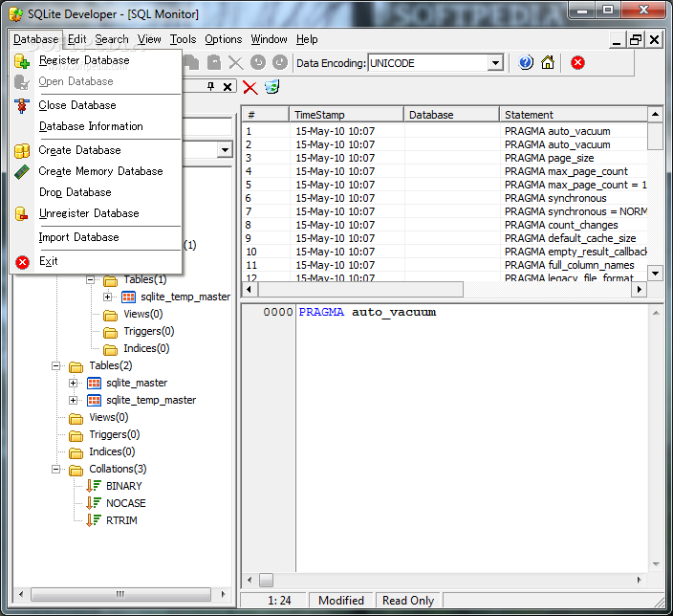Pin the side panel with pushpin icon

(x=210, y=87)
